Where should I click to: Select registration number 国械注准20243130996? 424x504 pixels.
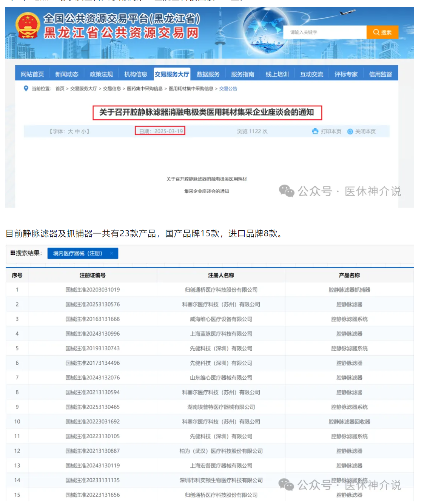[93, 334]
